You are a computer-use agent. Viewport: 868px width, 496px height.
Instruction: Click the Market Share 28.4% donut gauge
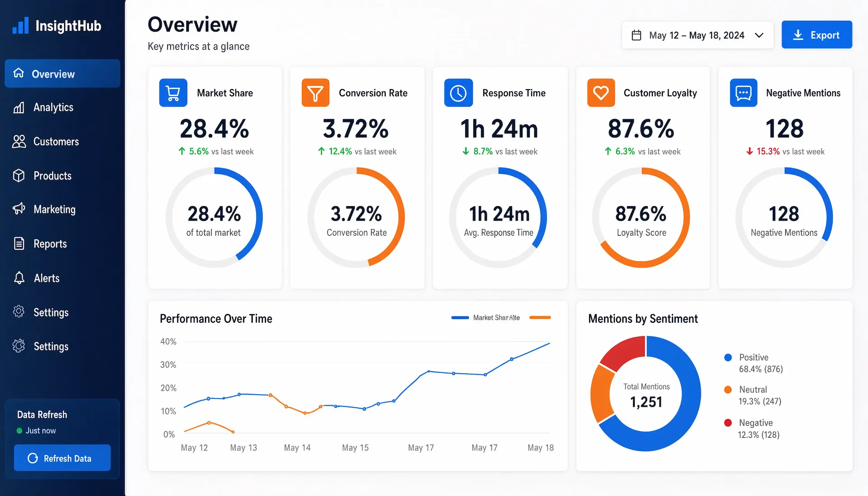tap(214, 217)
